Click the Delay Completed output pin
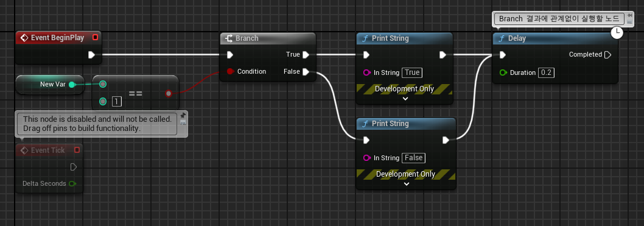 click(x=608, y=55)
